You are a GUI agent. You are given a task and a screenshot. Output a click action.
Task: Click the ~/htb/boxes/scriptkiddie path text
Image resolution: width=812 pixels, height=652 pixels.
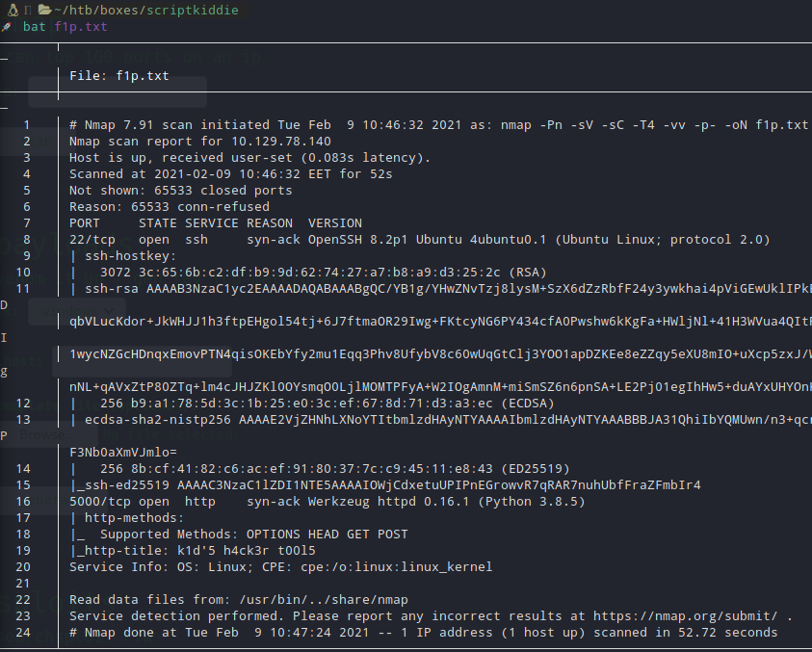[x=146, y=10]
